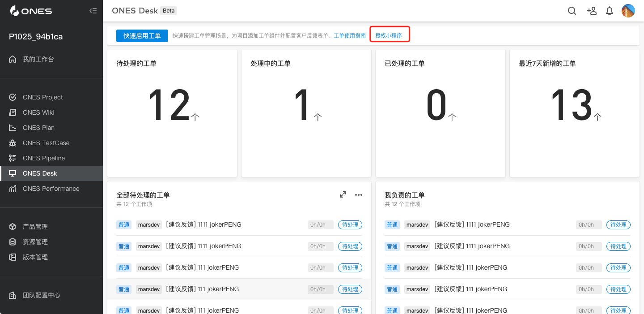Click the ONES Project checkmark icon
This screenshot has width=644, height=314.
tap(13, 97)
